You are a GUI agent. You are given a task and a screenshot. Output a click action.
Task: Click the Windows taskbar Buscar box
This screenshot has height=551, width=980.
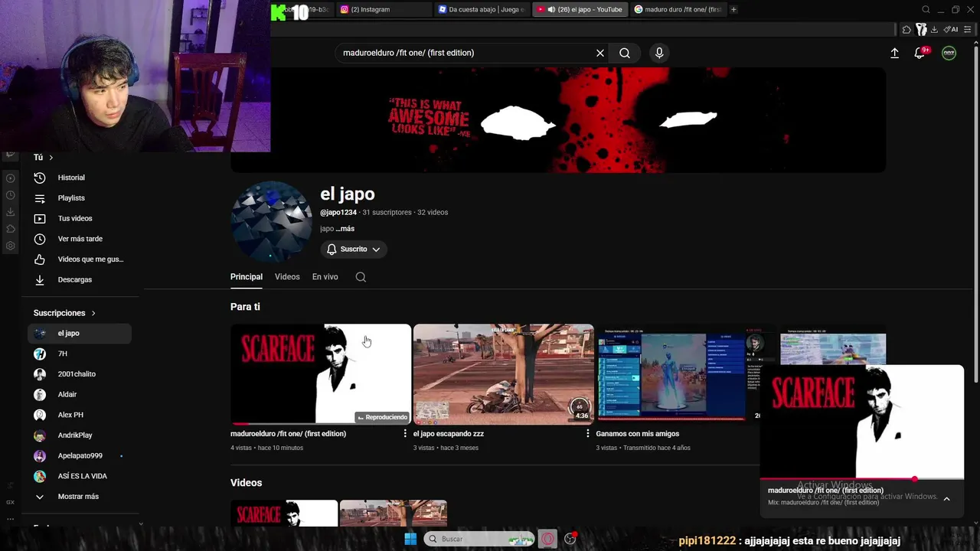click(x=479, y=539)
